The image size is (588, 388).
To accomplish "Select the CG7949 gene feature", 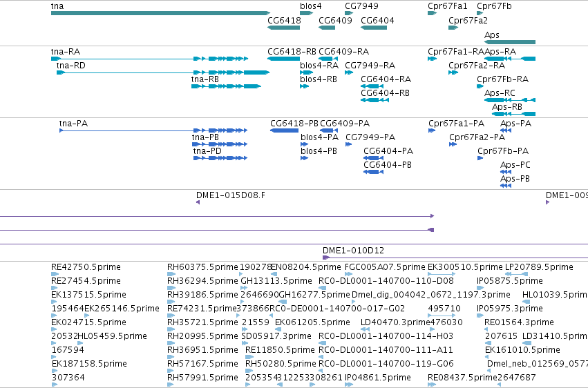I will tap(349, 13).
